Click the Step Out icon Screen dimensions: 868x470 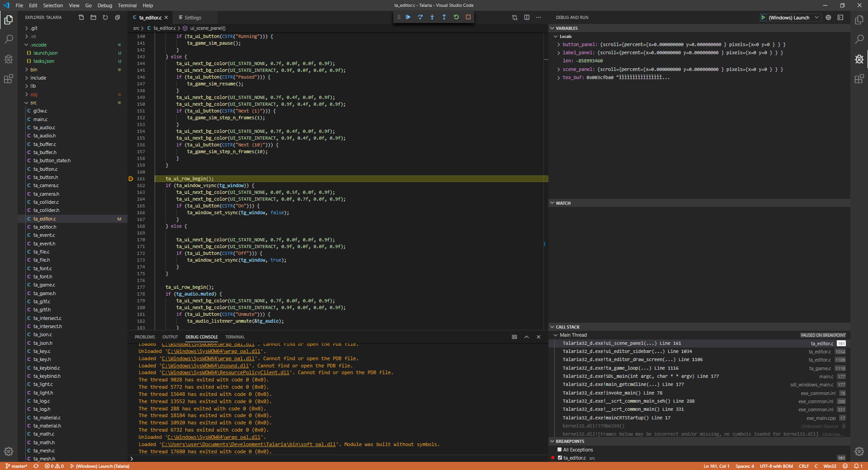(443, 17)
